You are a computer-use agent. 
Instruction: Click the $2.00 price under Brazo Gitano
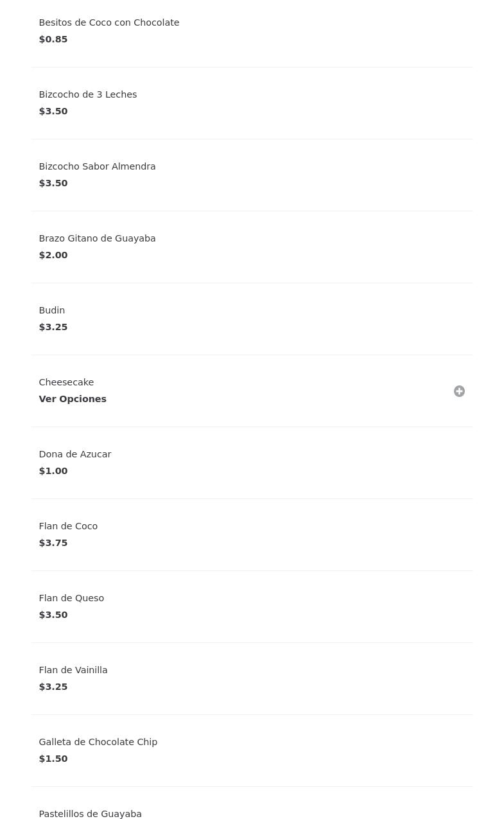click(53, 255)
